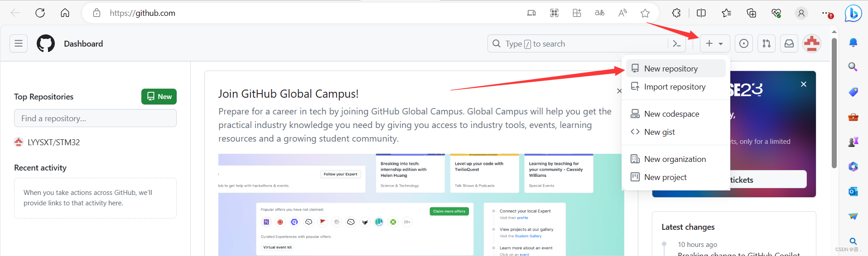Click the tickets button on promo card
Viewport: 868px width, 256px height.
click(768, 180)
